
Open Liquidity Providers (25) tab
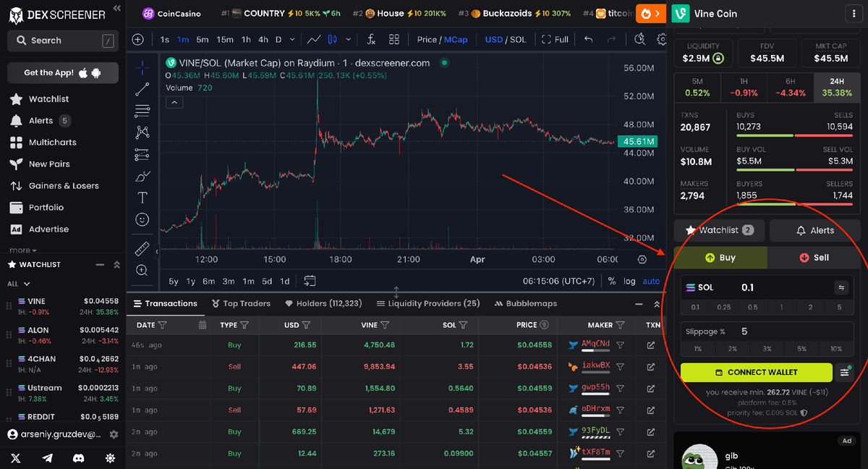click(x=428, y=304)
